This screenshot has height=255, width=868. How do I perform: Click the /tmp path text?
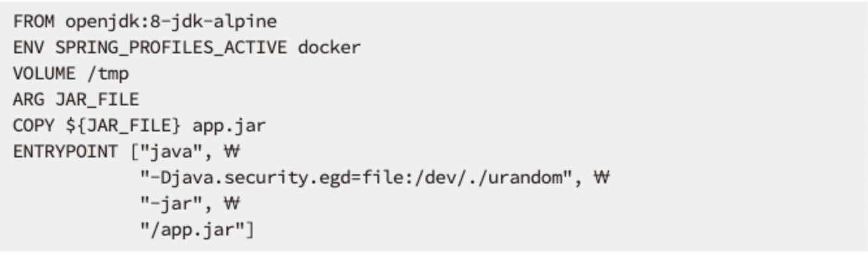click(107, 74)
